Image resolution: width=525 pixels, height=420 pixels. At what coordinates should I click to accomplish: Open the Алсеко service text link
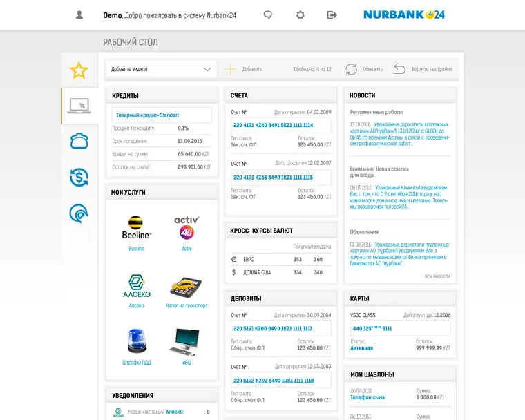coord(136,305)
